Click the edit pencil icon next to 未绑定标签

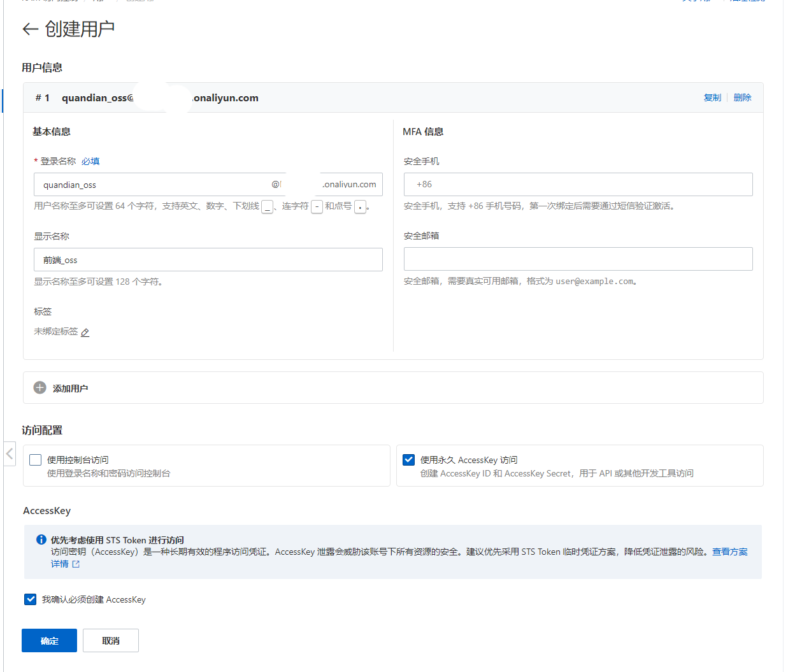(x=85, y=332)
